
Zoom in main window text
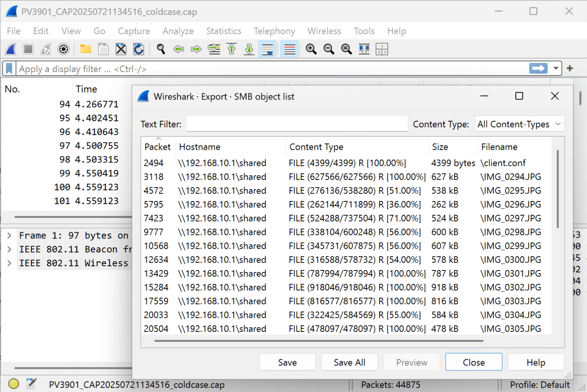(x=311, y=49)
